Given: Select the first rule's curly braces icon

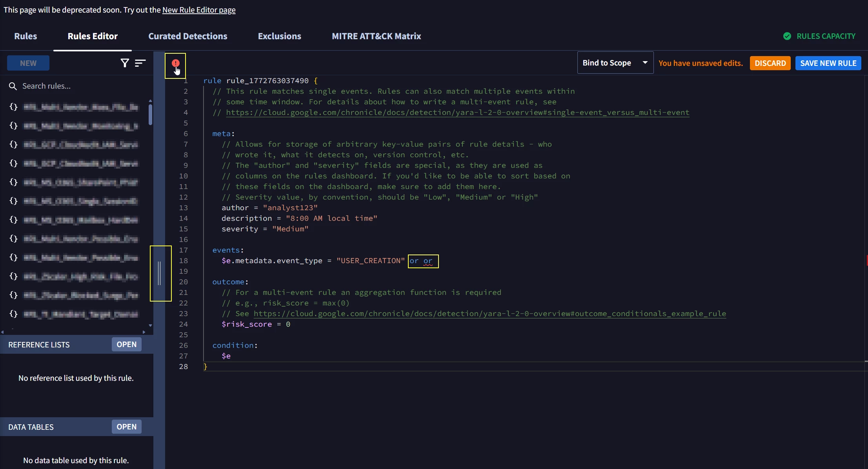Looking at the screenshot, I should [13, 107].
